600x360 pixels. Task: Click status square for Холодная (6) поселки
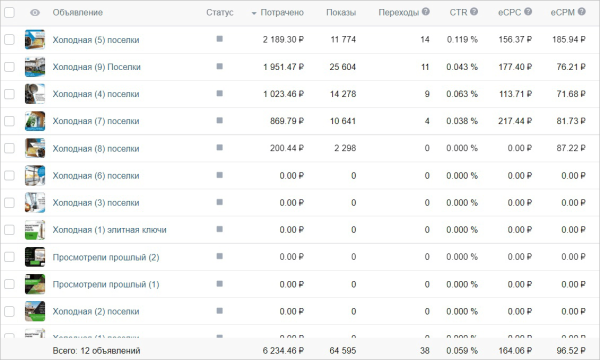point(220,175)
